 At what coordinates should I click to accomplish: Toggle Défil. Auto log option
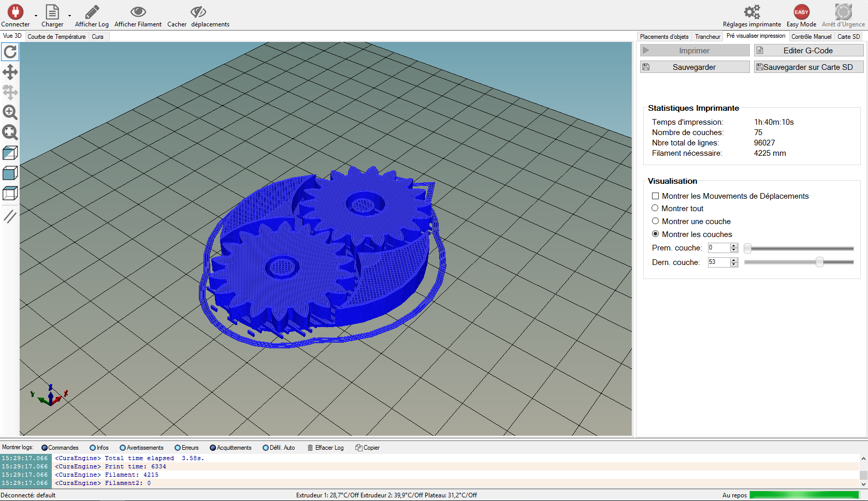pyautogui.click(x=279, y=448)
